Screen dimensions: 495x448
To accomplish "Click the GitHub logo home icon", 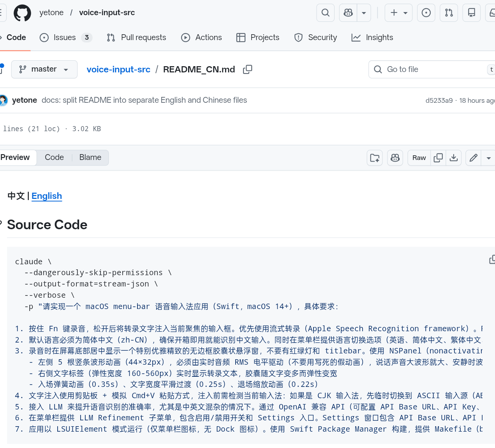I will click(x=22, y=13).
